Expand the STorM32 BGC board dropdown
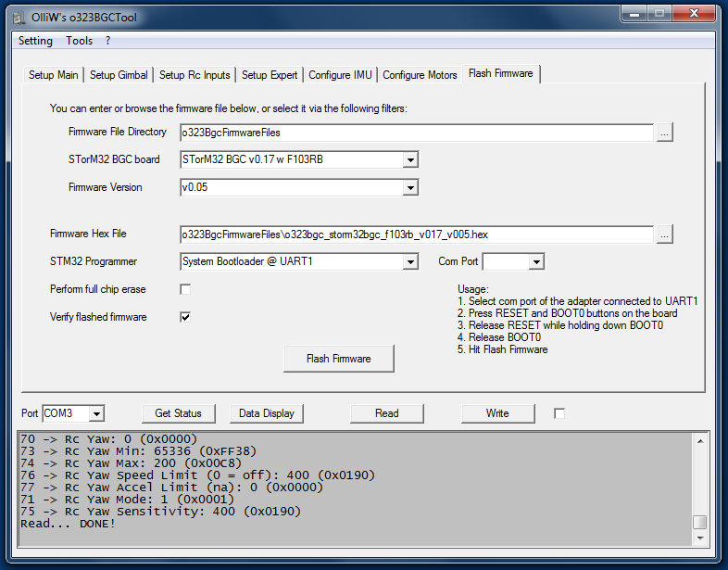The image size is (728, 570). [410, 160]
